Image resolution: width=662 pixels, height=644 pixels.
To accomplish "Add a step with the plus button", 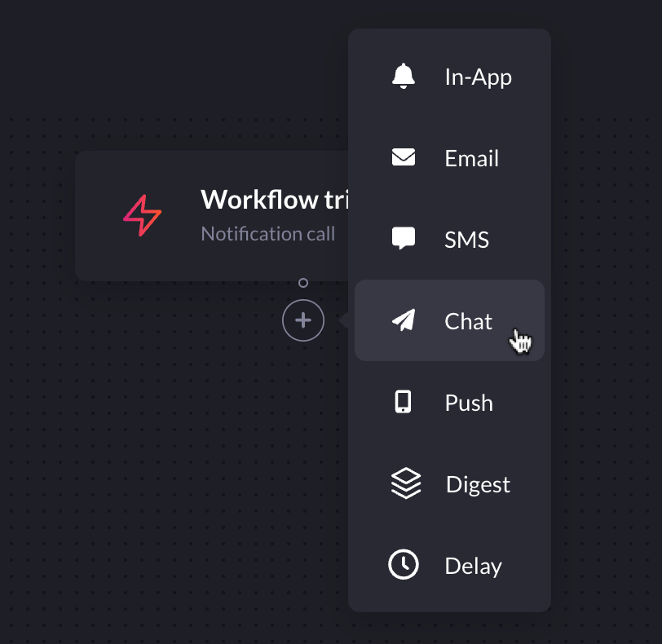I will (x=303, y=320).
